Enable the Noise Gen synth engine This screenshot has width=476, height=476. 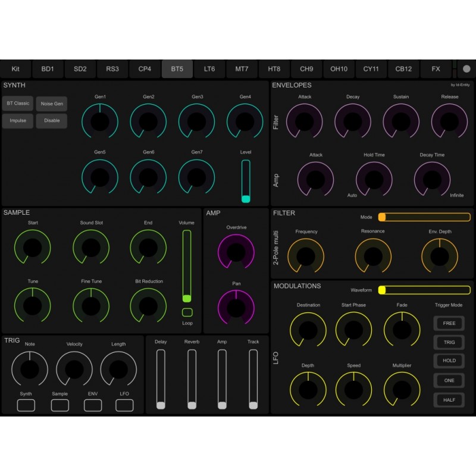(52, 104)
